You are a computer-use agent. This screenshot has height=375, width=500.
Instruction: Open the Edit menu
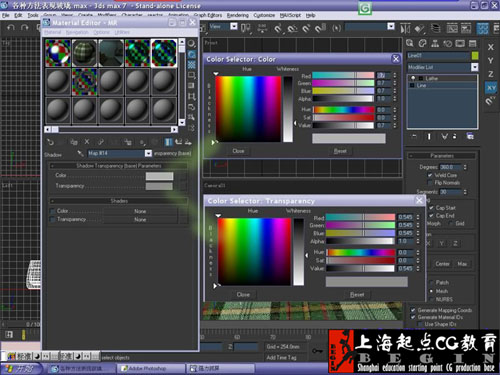click(x=18, y=15)
